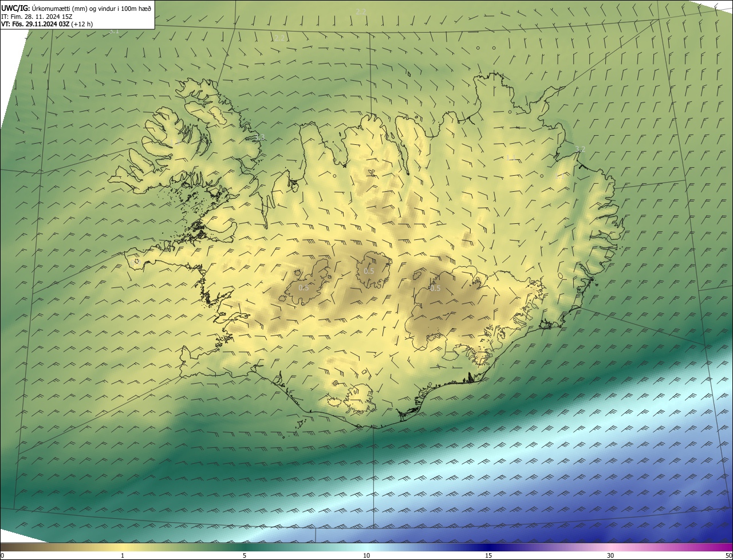Click the valid time "VT: Fös. 29.11.2024 03Z"
733x560 pixels.
[x=36, y=24]
